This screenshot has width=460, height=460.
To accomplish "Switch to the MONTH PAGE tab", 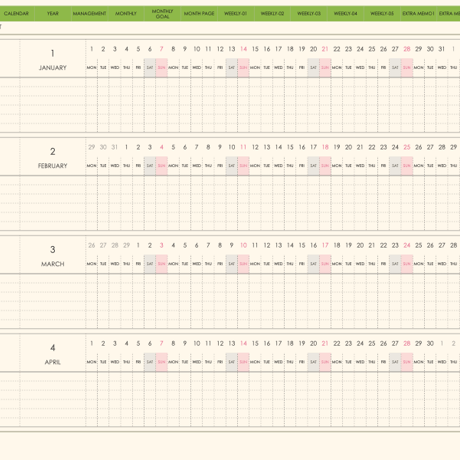I will (199, 14).
